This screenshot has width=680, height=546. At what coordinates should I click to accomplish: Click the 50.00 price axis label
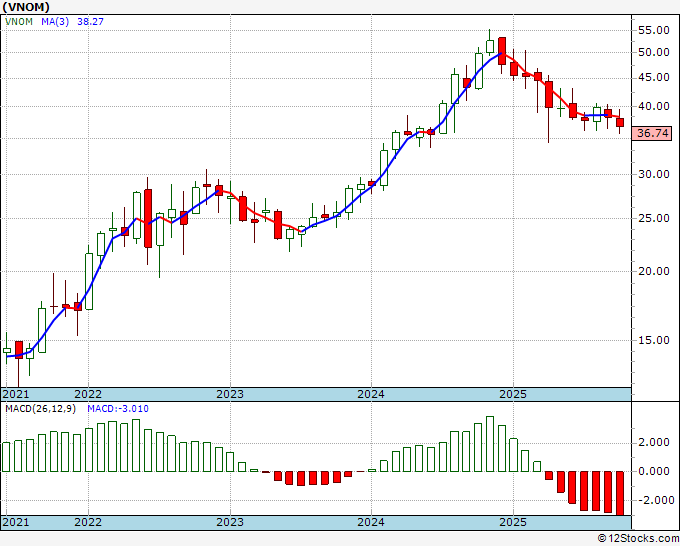pos(654,52)
